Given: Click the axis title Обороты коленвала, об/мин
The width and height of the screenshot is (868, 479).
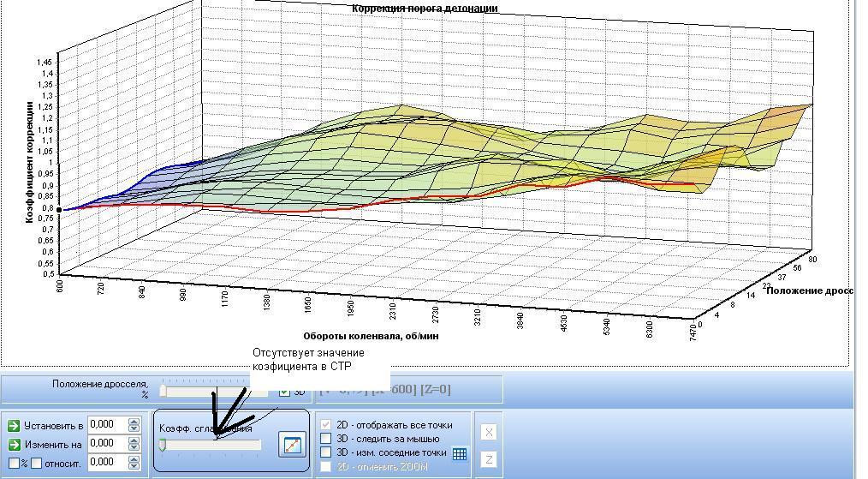Looking at the screenshot, I should click(x=371, y=336).
